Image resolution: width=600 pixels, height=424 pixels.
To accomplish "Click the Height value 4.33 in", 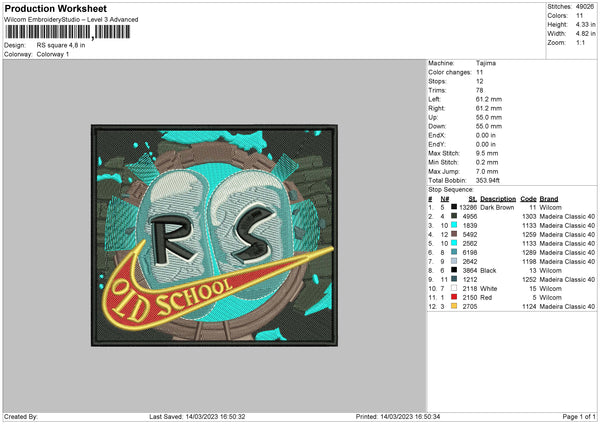I will pos(585,24).
